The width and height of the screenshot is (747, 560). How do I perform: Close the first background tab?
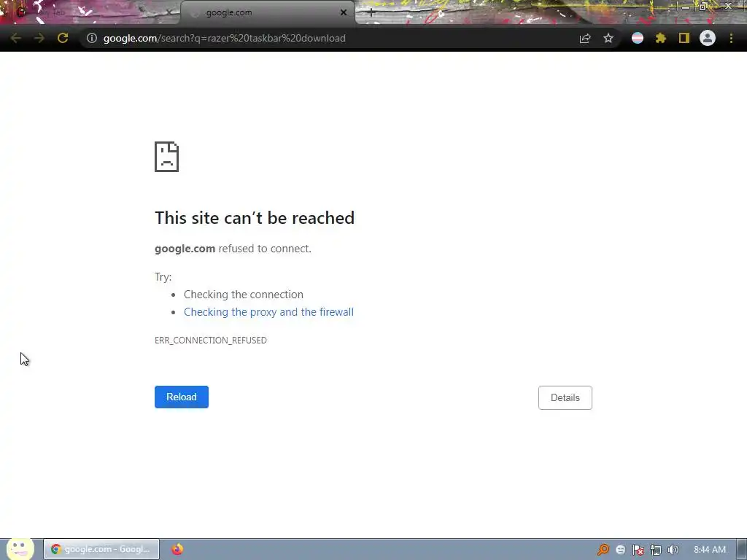coord(169,12)
